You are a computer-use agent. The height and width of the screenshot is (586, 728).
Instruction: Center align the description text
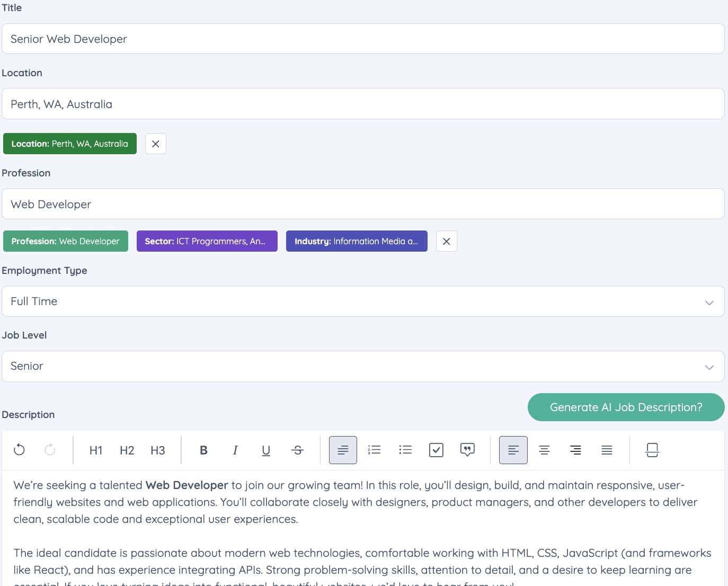(544, 450)
